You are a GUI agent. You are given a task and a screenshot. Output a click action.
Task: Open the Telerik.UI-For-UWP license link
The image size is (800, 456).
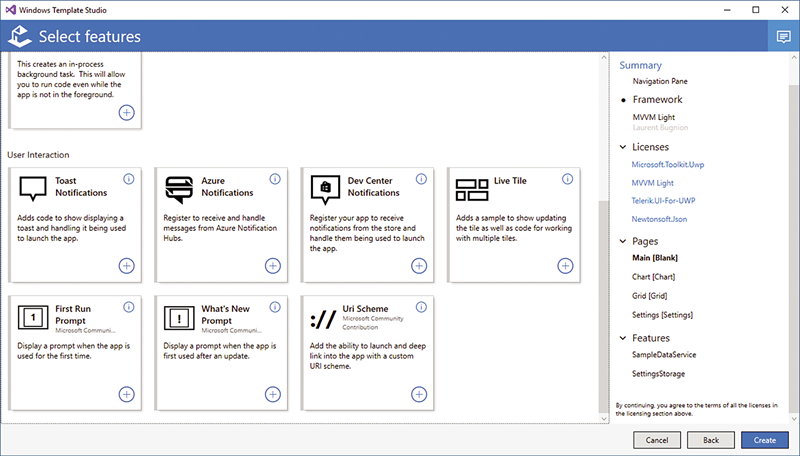point(663,201)
